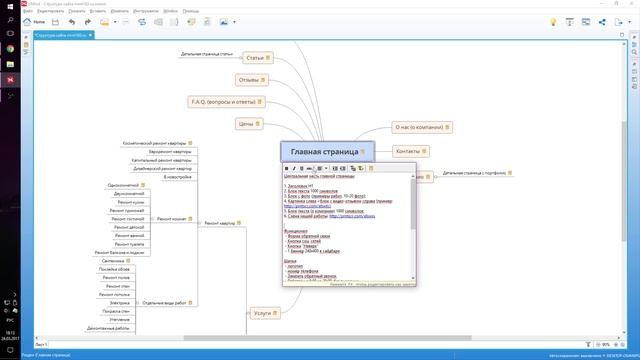
Task: Open the dropdown arrow beside the image icon
Action: [x=234, y=22]
